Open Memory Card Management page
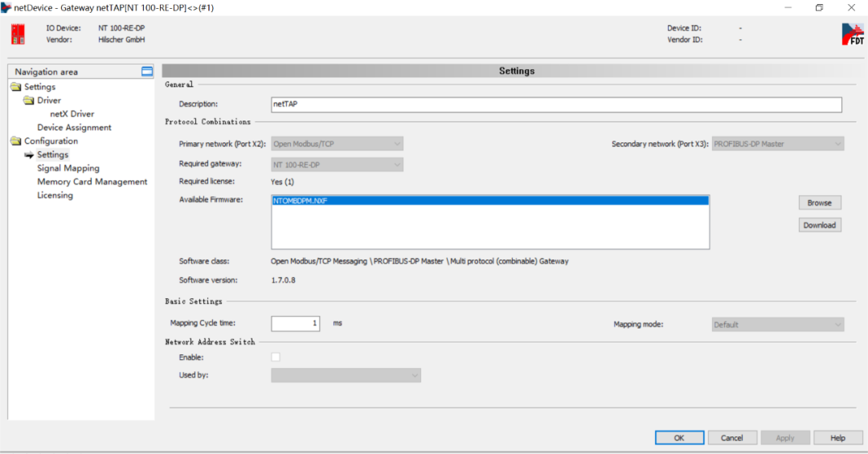Screen dimensions: 868x454 92,182
